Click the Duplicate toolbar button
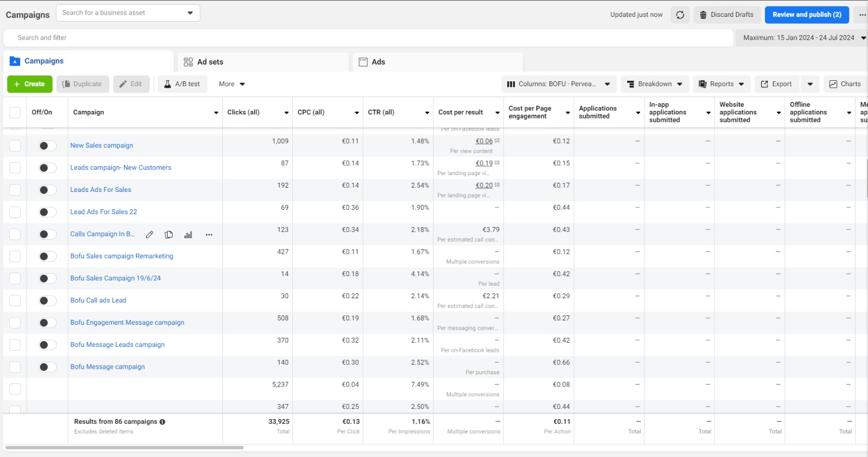Image resolution: width=868 pixels, height=457 pixels. tap(82, 84)
